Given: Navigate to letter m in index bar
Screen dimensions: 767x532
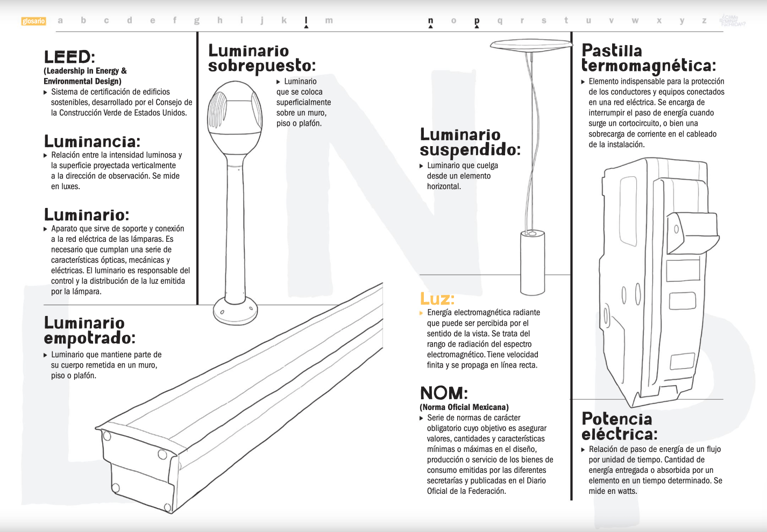Looking at the screenshot, I should [329, 20].
